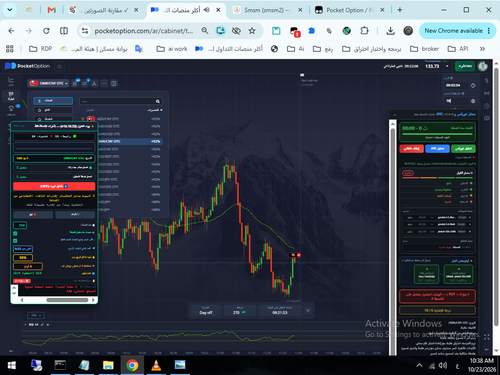
Task: Expand the account balance 133.73 dropdown arrow
Action: pyautogui.click(x=447, y=66)
